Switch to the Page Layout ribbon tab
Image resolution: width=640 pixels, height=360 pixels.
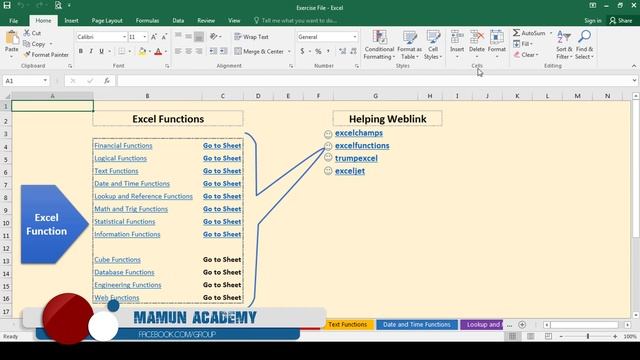[107, 20]
